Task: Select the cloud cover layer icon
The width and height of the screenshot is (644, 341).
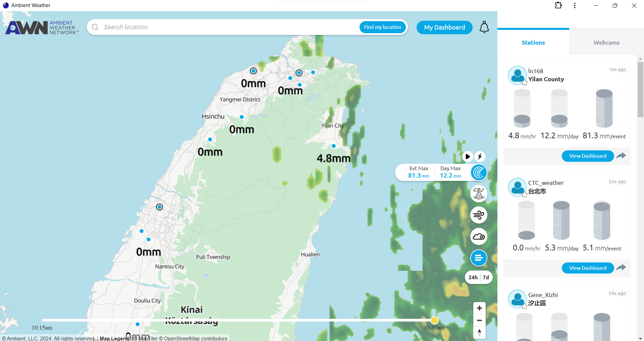Action: tap(479, 237)
